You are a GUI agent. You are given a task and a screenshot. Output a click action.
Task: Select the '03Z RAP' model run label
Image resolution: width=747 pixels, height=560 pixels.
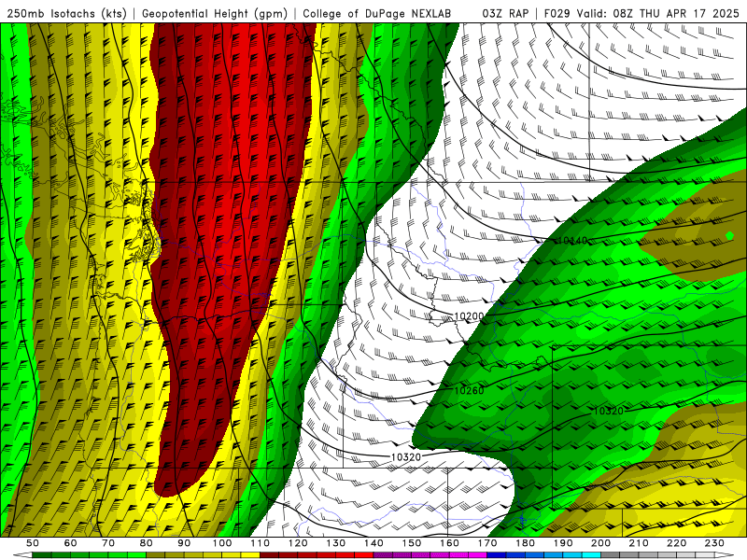pos(505,13)
